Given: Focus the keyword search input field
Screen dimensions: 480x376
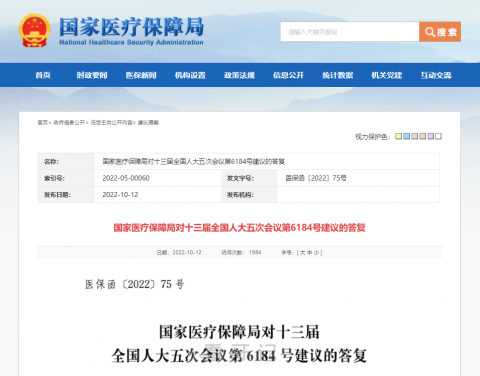Looking at the screenshot, I should point(350,32).
